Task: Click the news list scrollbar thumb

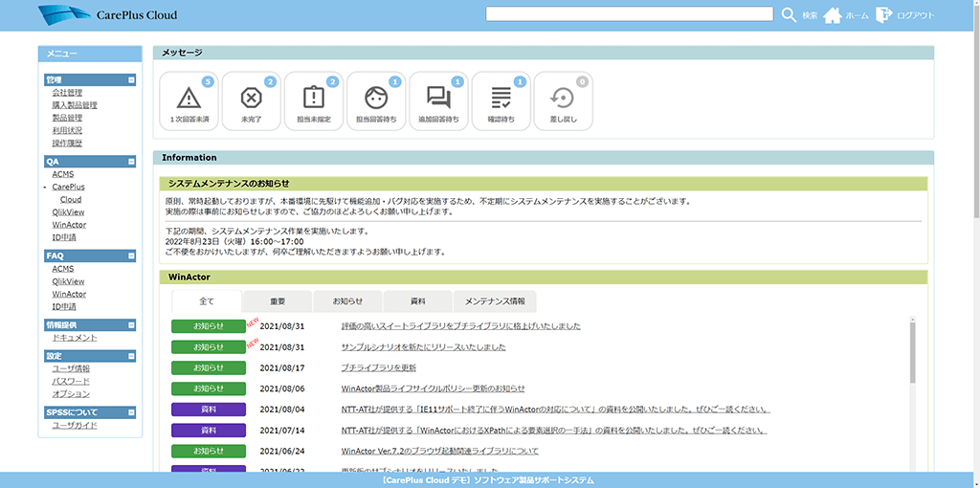Action: point(912,353)
